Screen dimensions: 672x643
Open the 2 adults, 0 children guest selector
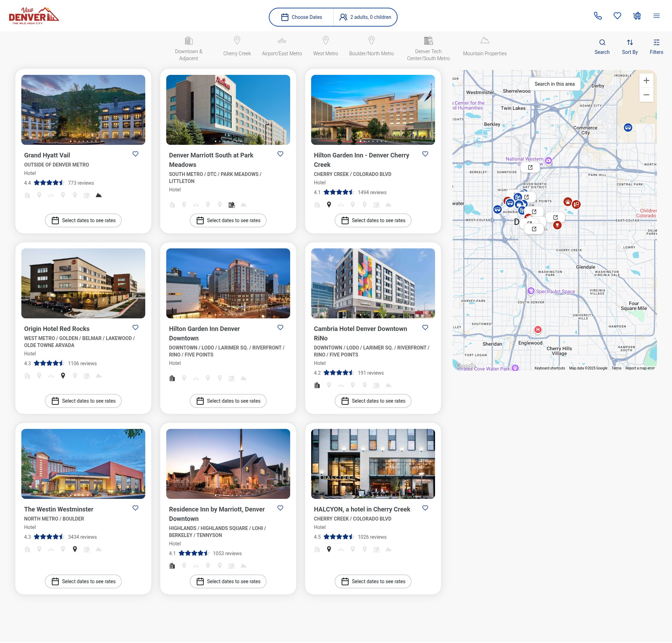pyautogui.click(x=365, y=17)
